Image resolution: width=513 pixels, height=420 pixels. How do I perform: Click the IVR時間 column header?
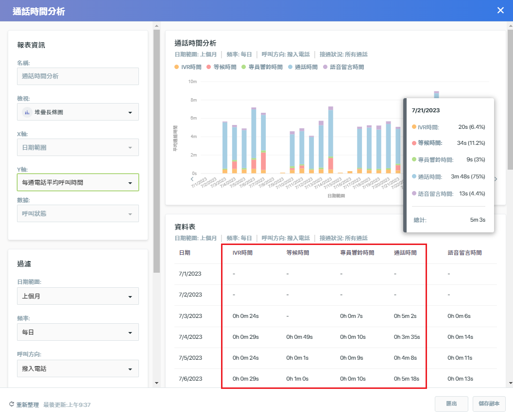242,253
